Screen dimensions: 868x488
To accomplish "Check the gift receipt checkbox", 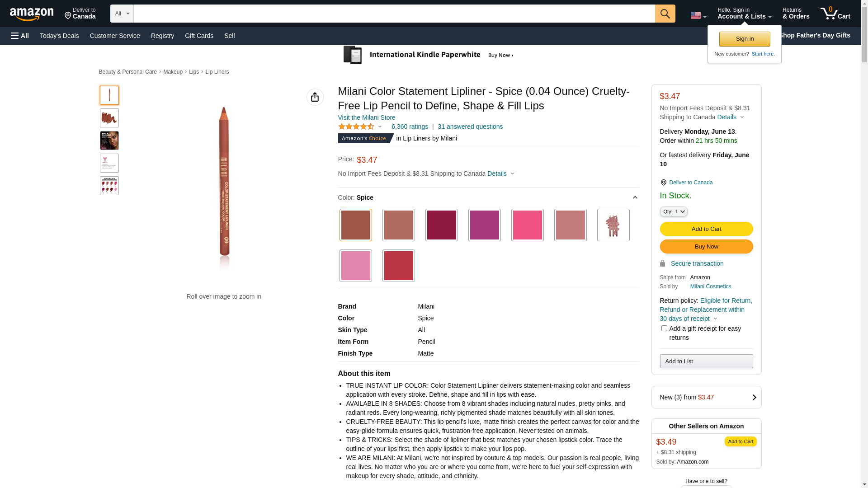I will [x=664, y=328].
